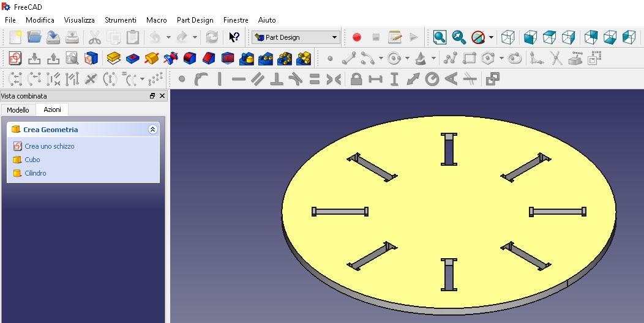Click the Crea uno schizzo link
This screenshot has height=323, width=644.
[x=50, y=146]
